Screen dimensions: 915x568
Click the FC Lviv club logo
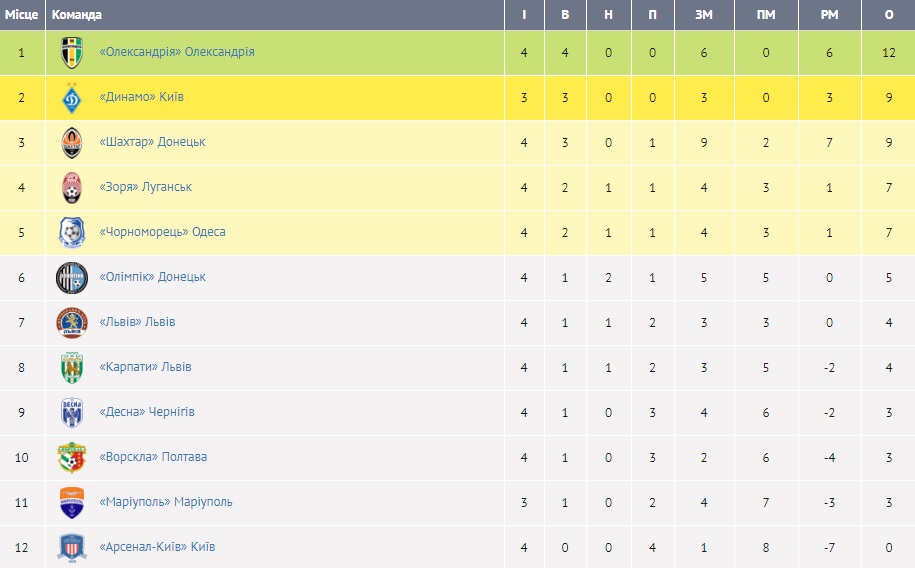(72, 322)
